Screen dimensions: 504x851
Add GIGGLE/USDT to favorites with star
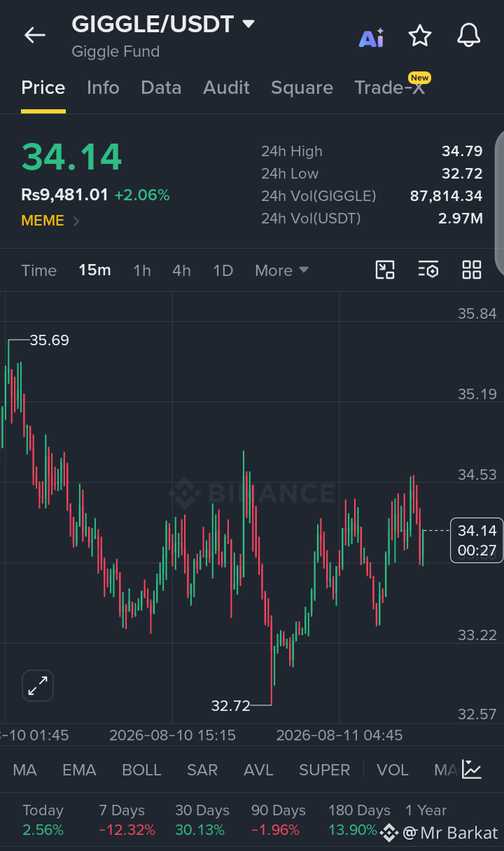click(420, 35)
